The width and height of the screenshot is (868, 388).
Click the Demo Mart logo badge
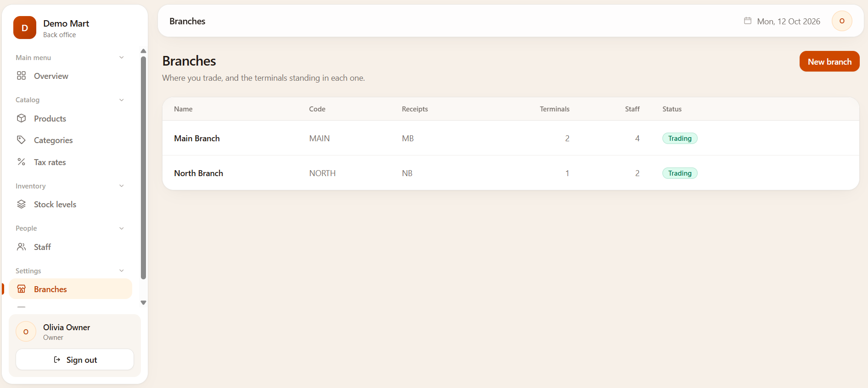(x=25, y=28)
